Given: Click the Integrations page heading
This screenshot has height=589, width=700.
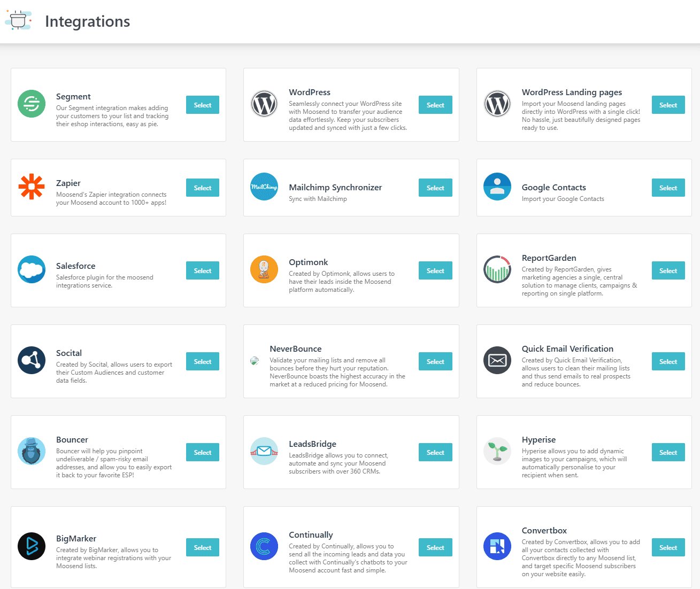Looking at the screenshot, I should coord(88,21).
